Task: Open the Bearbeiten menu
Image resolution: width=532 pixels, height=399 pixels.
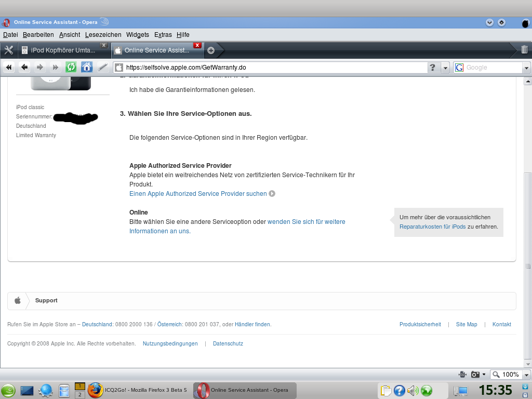Action: [x=38, y=35]
